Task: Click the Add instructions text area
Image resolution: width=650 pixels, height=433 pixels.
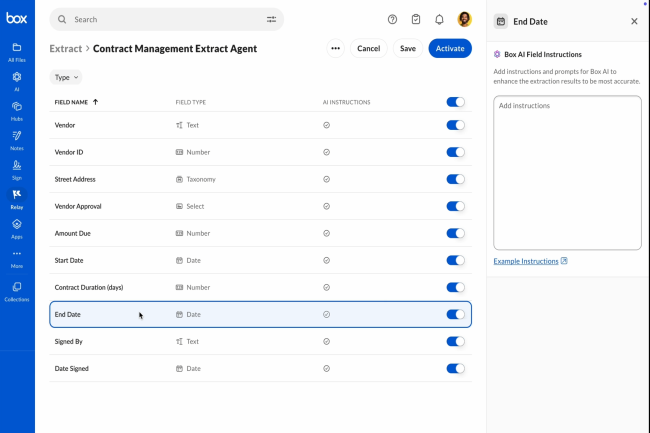Action: [x=566, y=172]
